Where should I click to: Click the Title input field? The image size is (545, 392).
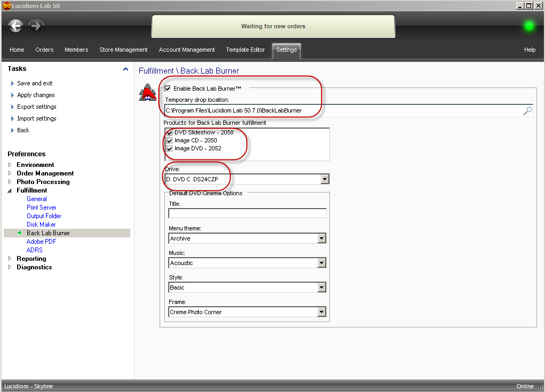click(247, 213)
